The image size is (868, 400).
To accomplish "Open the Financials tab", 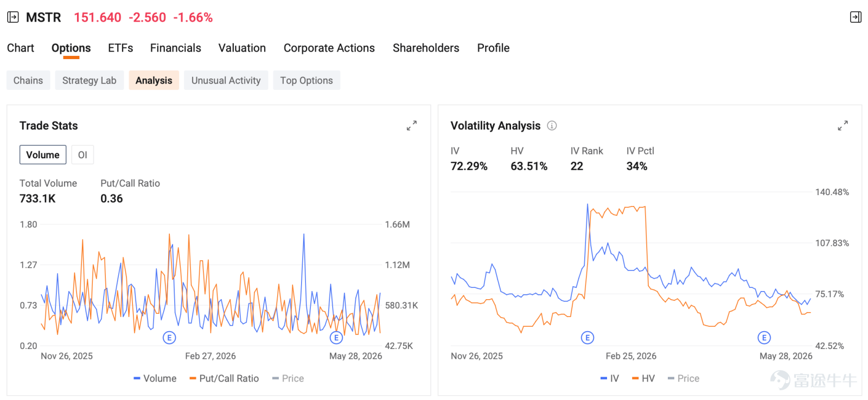I will pyautogui.click(x=176, y=48).
